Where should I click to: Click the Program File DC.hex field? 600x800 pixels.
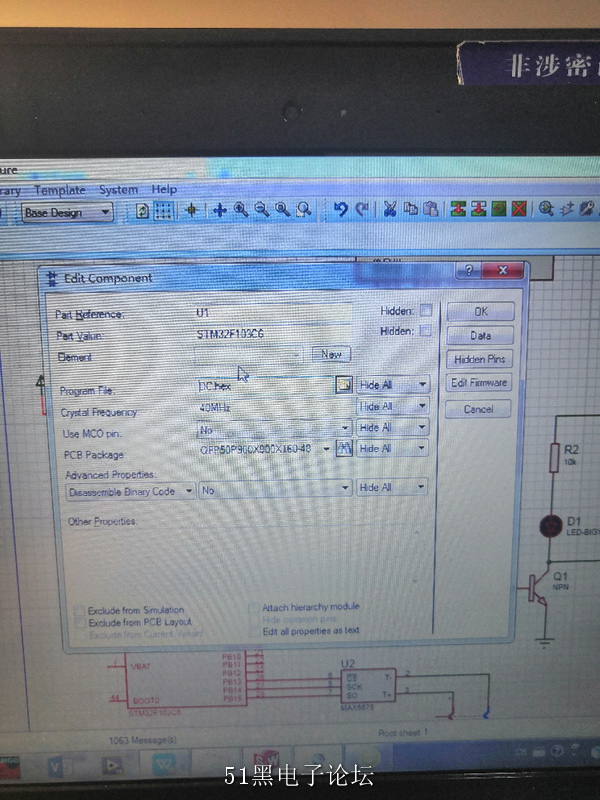tap(265, 386)
